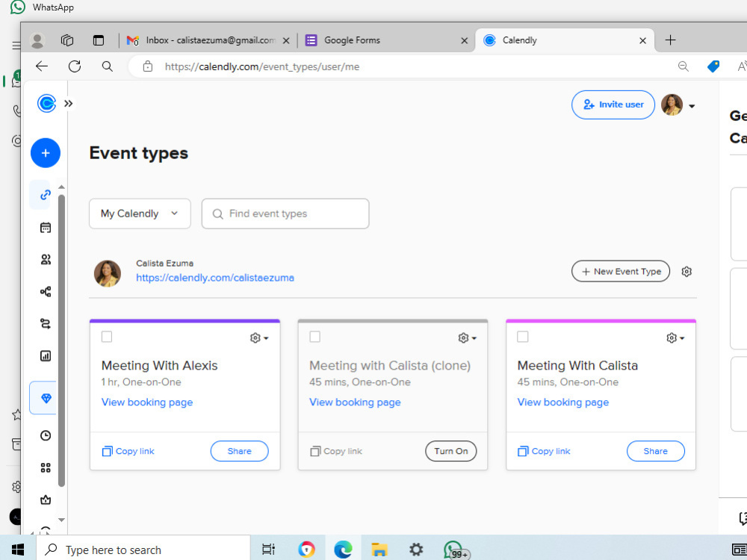Click Find event types search field

[285, 214]
